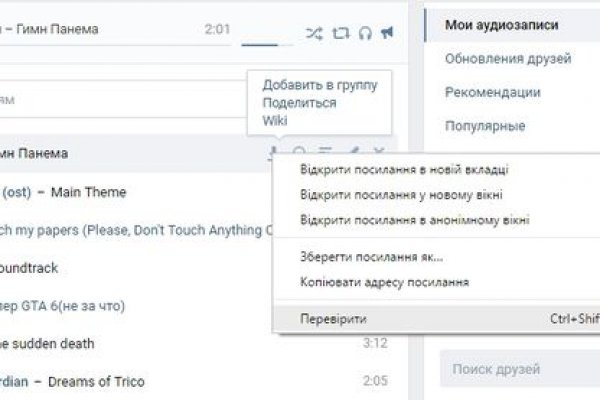This screenshot has width=600, height=400.
Task: Click the 'Поиск друзей' search field
Action: point(520,370)
